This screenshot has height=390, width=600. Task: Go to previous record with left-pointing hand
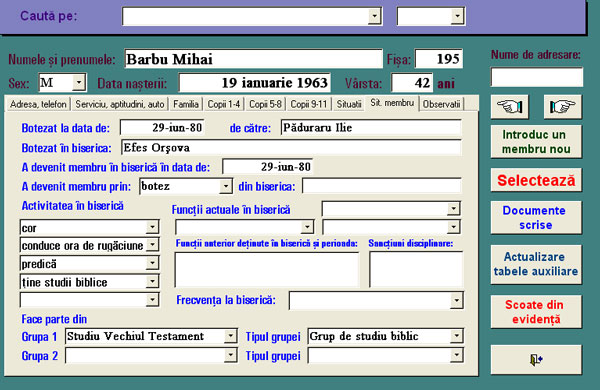pyautogui.click(x=510, y=107)
